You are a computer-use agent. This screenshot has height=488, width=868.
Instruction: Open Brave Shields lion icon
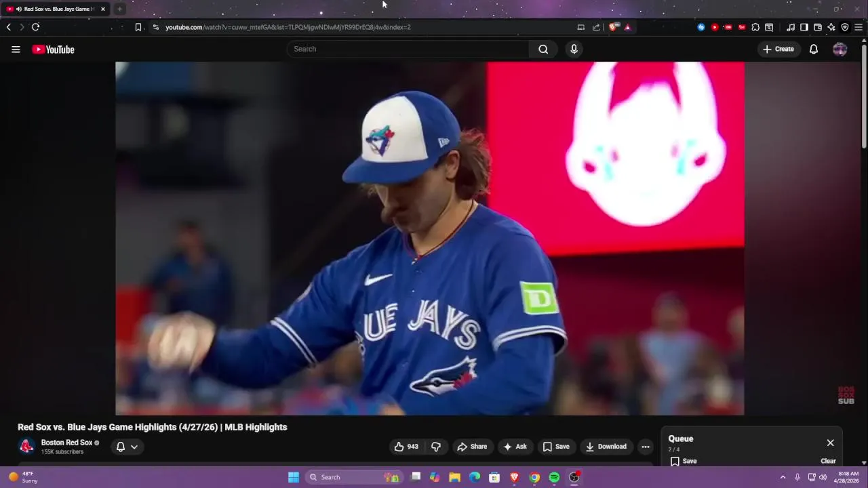coord(613,27)
